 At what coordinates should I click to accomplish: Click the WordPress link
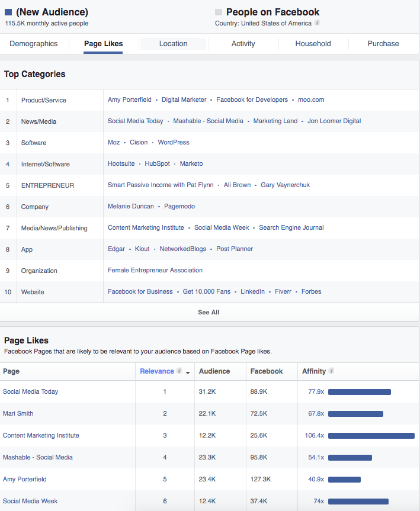tap(174, 143)
